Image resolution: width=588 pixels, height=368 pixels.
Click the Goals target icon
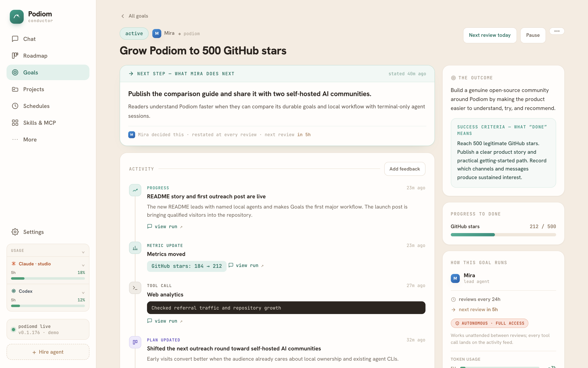15,73
